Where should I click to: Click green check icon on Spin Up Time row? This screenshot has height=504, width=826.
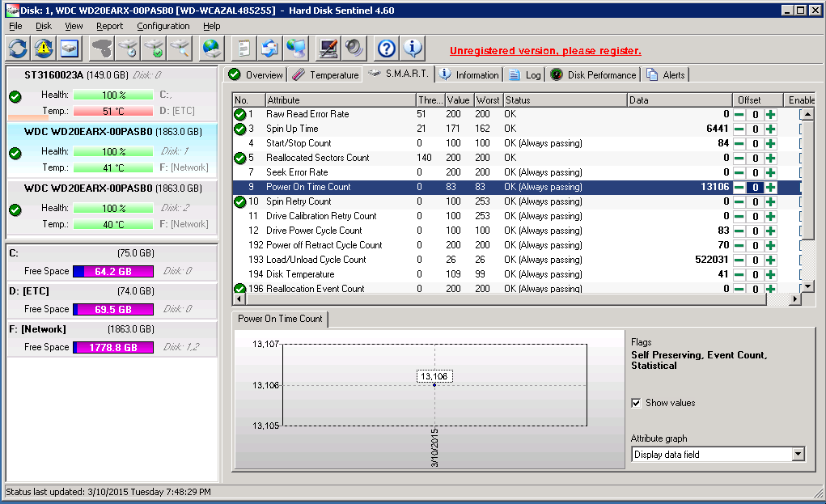click(x=240, y=129)
